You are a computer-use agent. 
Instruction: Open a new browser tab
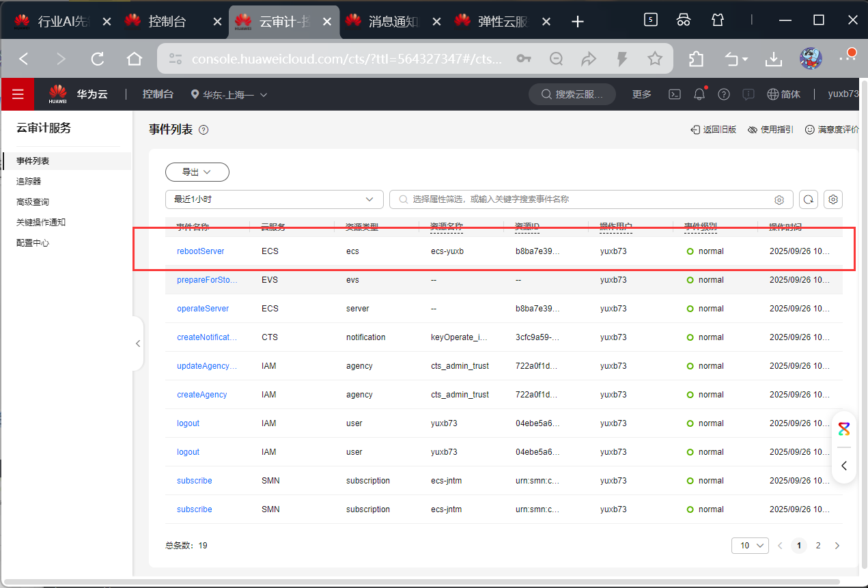(578, 22)
